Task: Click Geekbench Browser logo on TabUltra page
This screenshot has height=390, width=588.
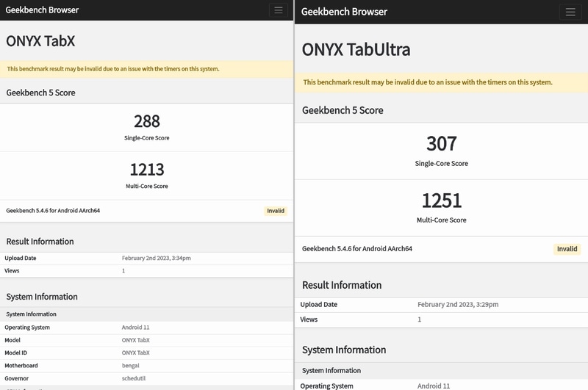Action: (344, 12)
